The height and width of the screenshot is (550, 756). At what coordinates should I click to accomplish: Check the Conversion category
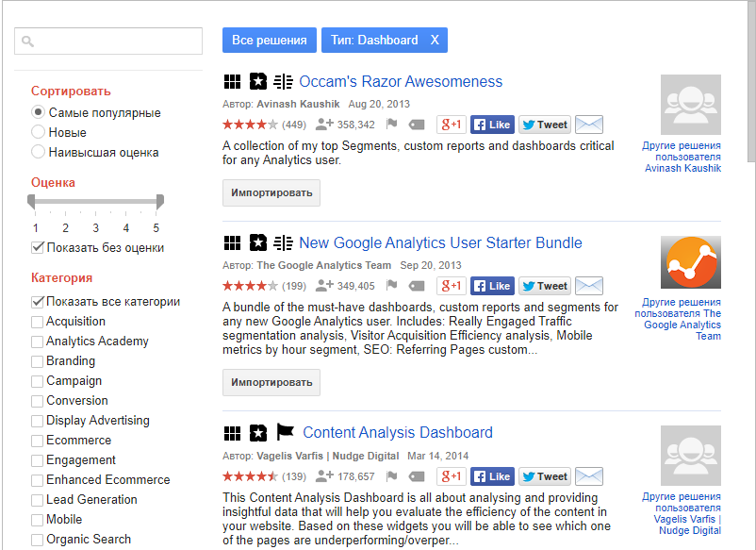click(37, 401)
